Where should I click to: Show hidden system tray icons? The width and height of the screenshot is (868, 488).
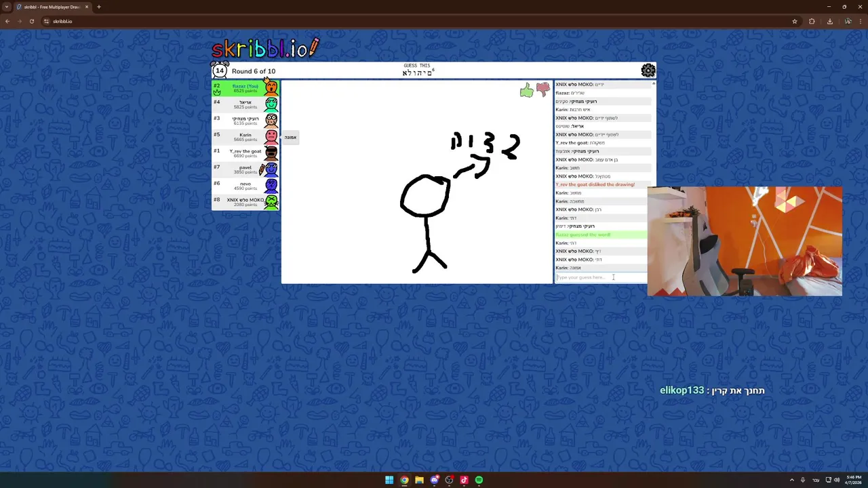(791, 480)
